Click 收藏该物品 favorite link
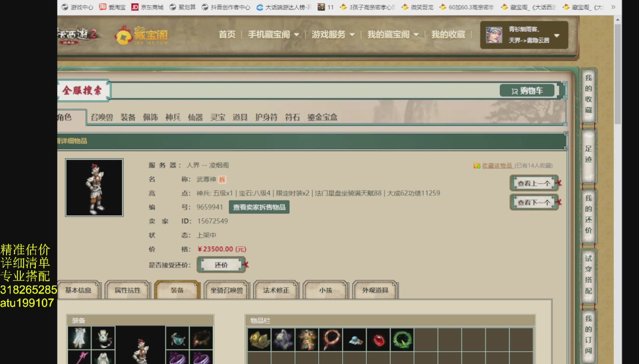This screenshot has width=639, height=364. pyautogui.click(x=497, y=166)
